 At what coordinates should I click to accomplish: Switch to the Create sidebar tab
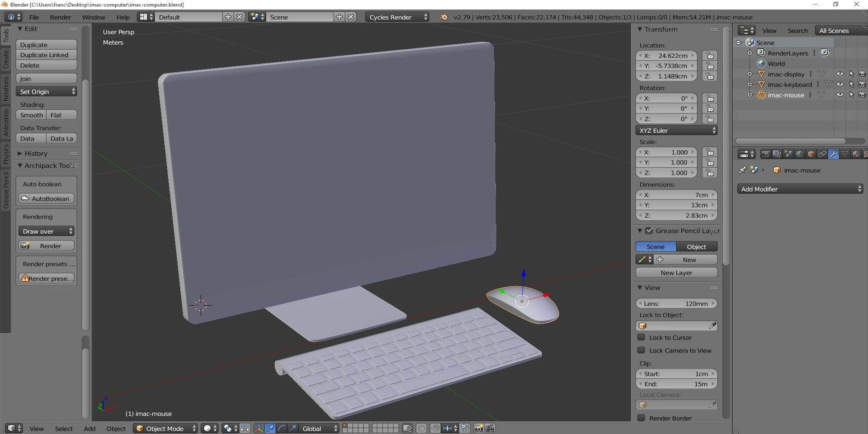[x=6, y=59]
